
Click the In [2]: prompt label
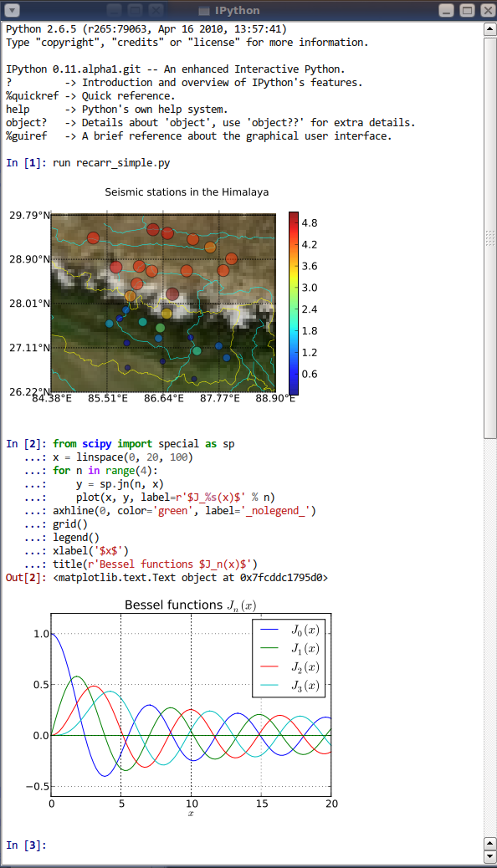[27, 444]
